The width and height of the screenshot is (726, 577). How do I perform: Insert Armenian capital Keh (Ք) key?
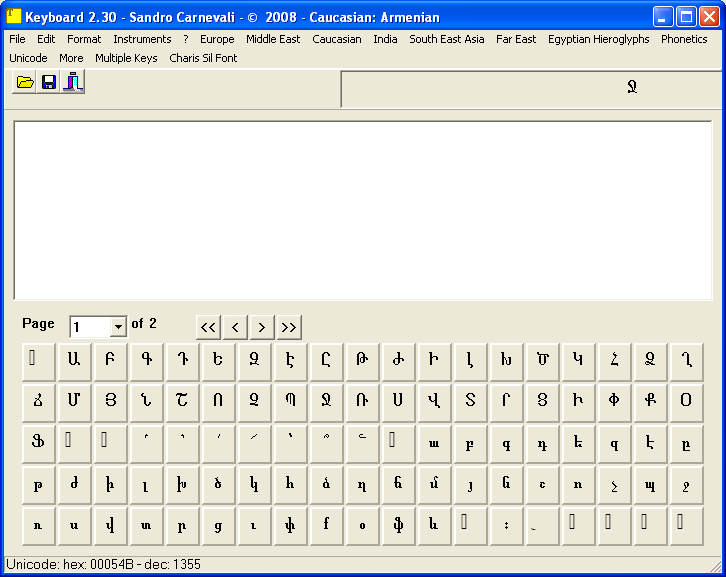(x=651, y=403)
